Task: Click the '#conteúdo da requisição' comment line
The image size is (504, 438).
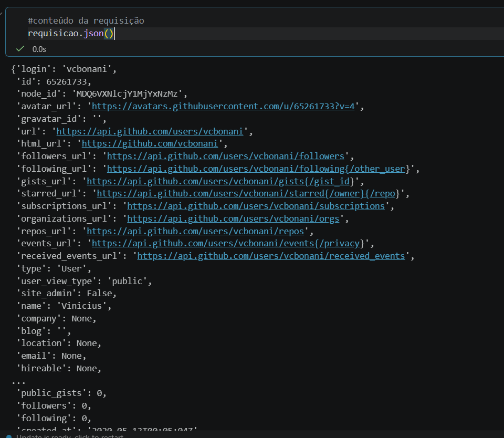Action: coord(86,21)
